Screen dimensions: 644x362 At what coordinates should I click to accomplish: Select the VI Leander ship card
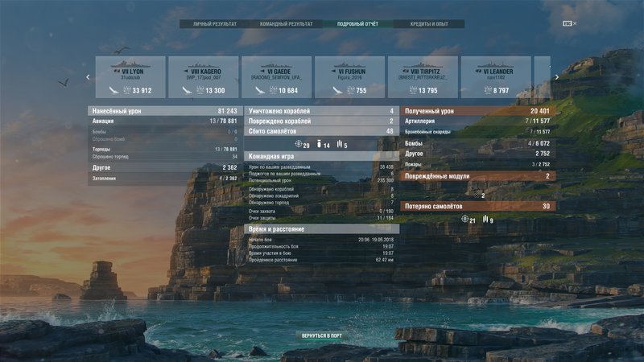click(496, 77)
